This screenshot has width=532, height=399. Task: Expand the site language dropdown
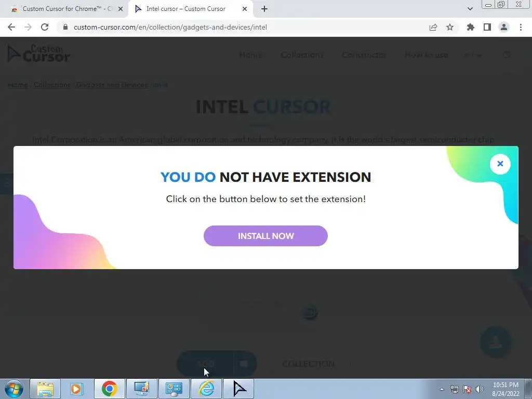473,55
